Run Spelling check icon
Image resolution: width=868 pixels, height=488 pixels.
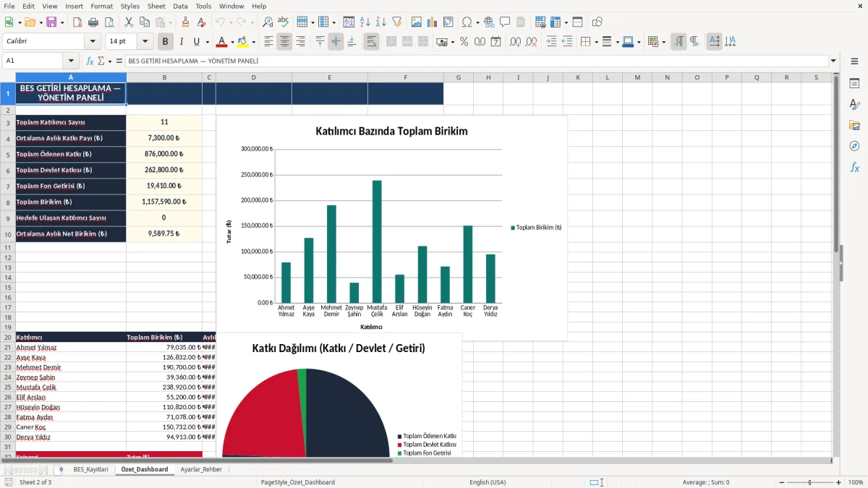tap(284, 22)
